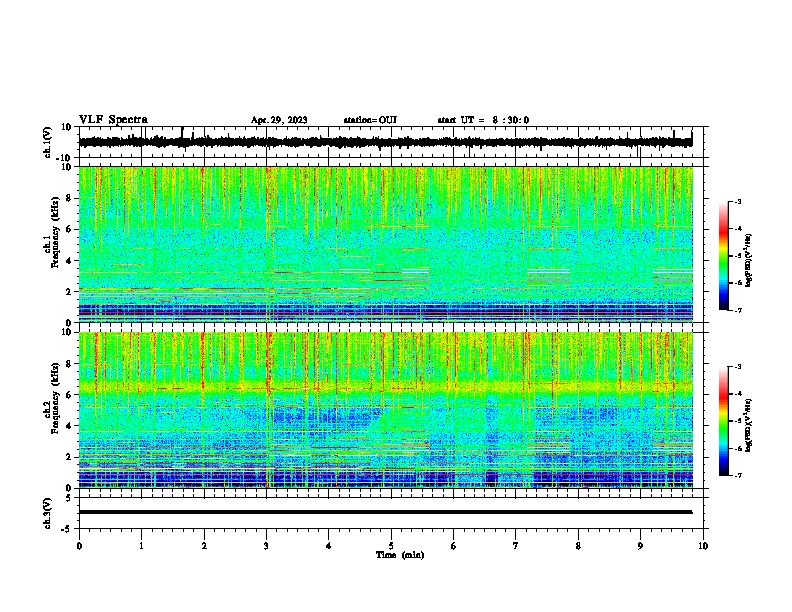Viewport: 792px width, 612px height.
Task: Click the "ch.1(V)" waveform axis label
Action: [x=47, y=142]
